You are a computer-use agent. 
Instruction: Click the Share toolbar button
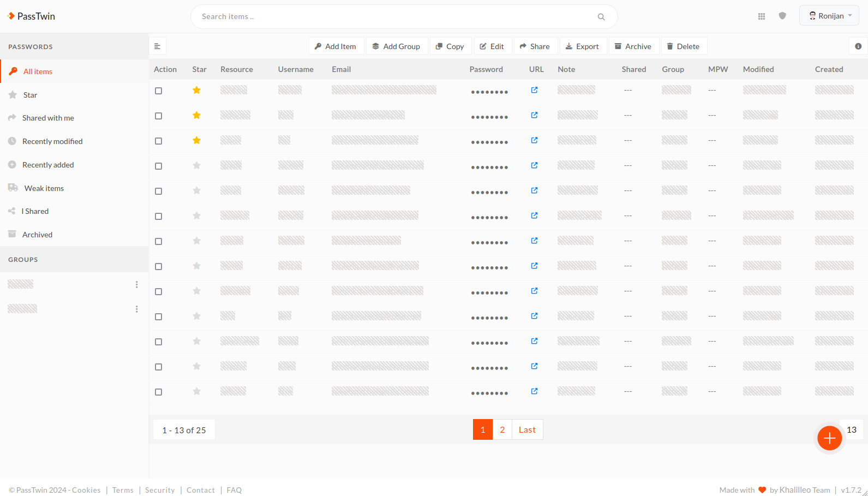point(535,46)
